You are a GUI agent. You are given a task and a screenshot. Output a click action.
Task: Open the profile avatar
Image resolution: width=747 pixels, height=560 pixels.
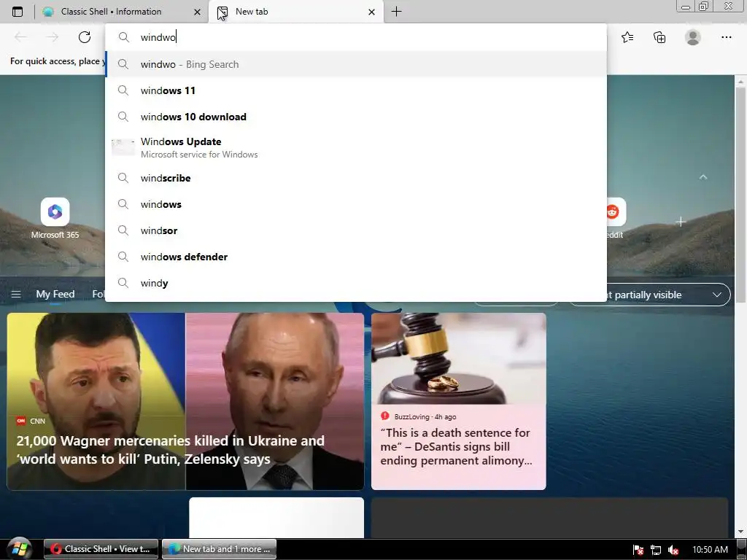tap(693, 37)
